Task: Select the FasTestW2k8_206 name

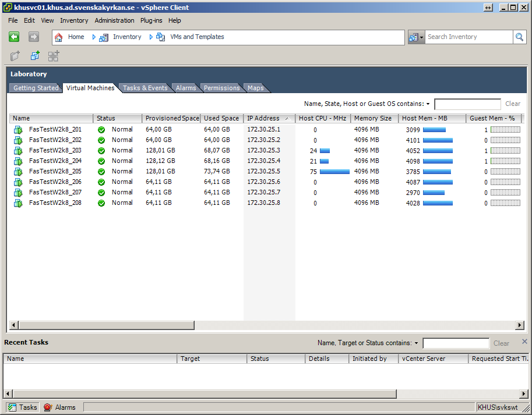Action: click(55, 182)
